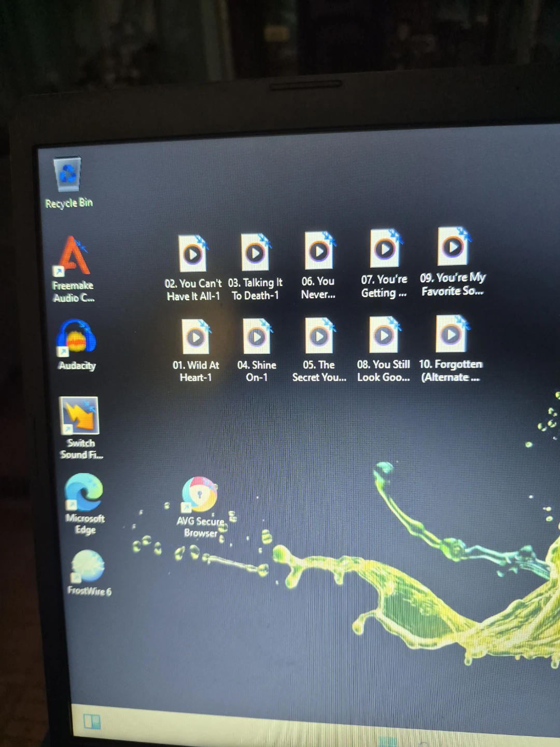Click the 'Audacity' label text
This screenshot has width=560, height=747.
[x=77, y=366]
